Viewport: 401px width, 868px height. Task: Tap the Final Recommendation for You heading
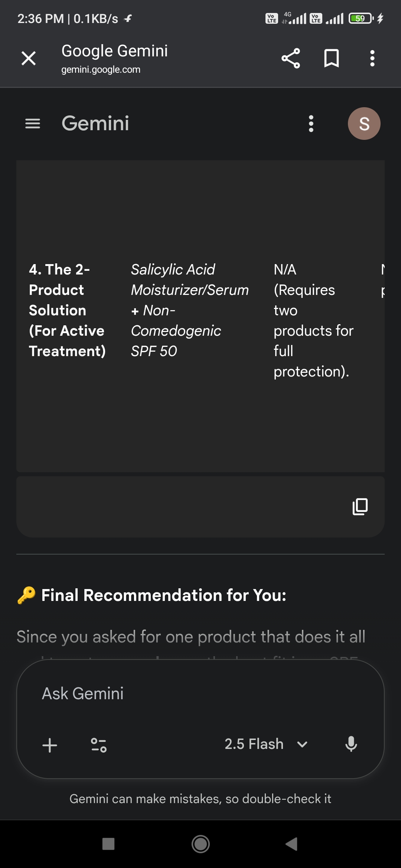click(x=163, y=595)
